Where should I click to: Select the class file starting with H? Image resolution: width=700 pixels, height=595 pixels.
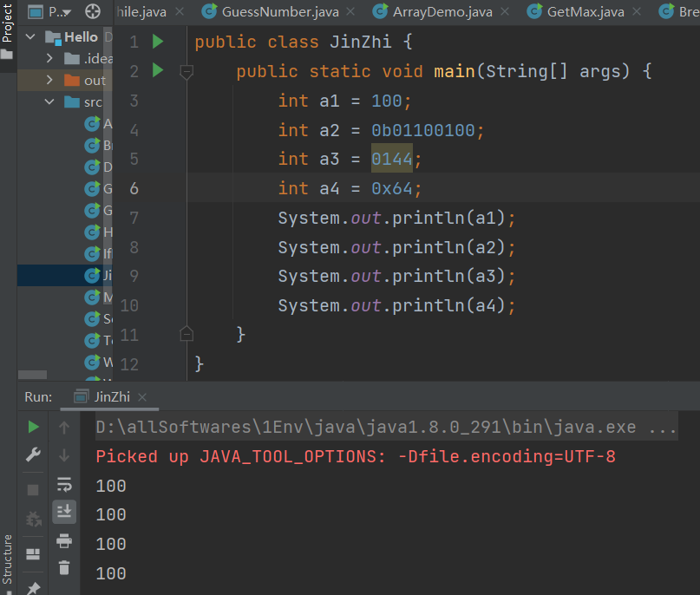98,232
